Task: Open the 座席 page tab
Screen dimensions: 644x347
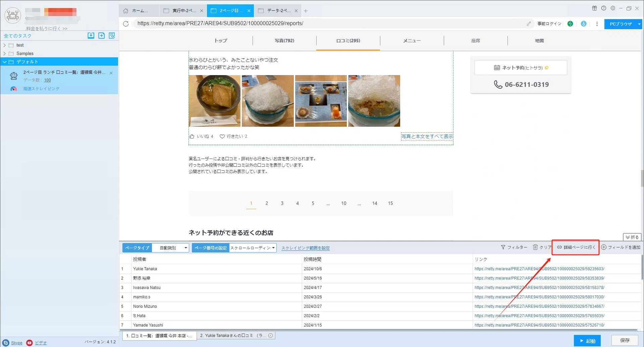Action: [476, 41]
